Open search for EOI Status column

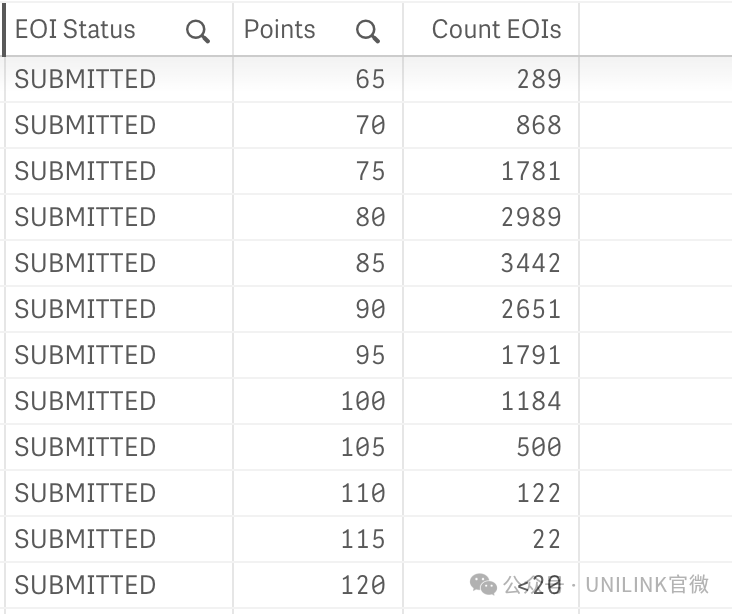(198, 31)
